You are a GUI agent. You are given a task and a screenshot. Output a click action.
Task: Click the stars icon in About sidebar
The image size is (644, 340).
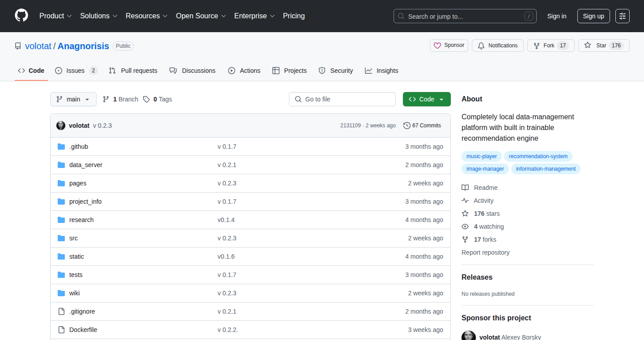(465, 214)
